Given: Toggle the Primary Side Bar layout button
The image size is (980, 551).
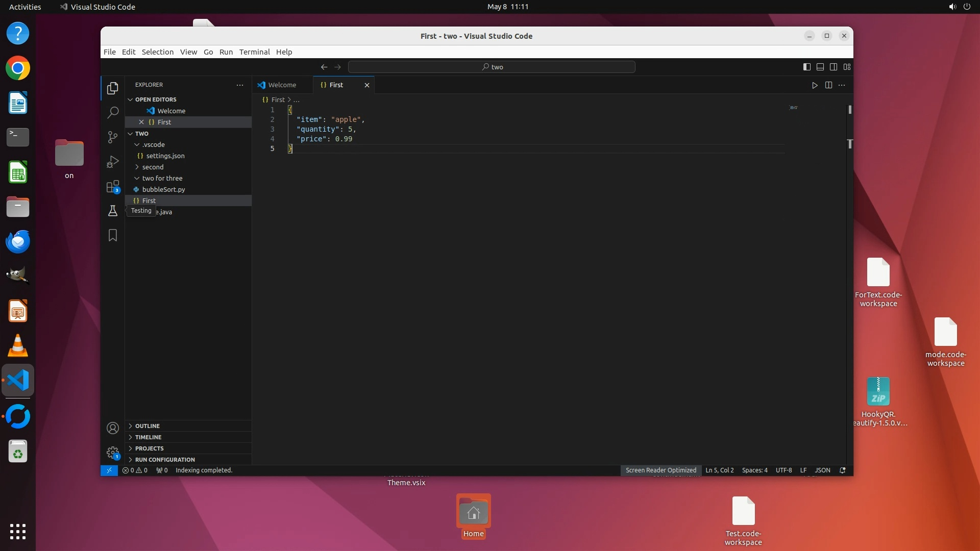Looking at the screenshot, I should point(807,67).
